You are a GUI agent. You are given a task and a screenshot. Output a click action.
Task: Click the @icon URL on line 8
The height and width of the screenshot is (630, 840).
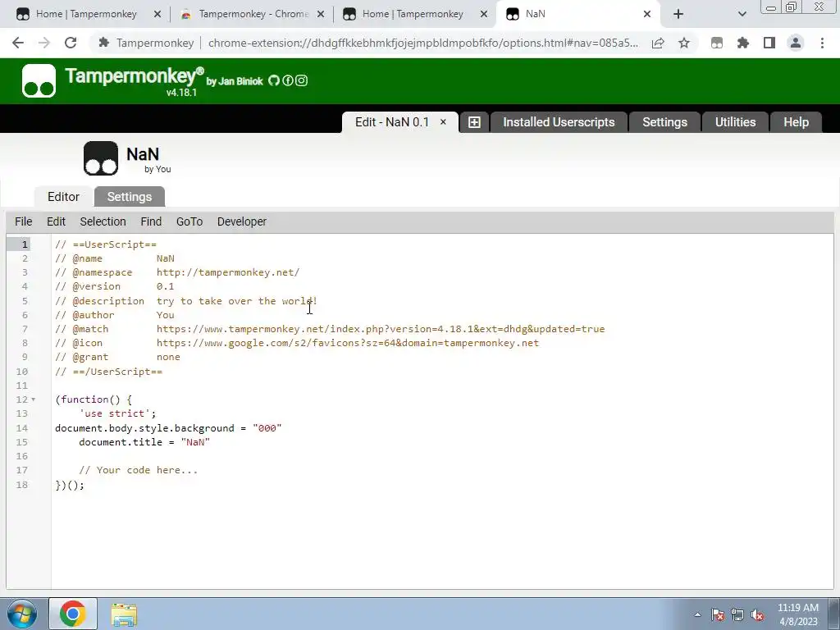click(x=348, y=343)
